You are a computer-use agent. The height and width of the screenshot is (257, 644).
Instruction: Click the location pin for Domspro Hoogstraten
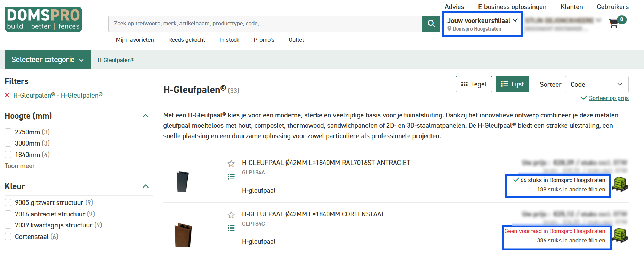[x=449, y=29]
